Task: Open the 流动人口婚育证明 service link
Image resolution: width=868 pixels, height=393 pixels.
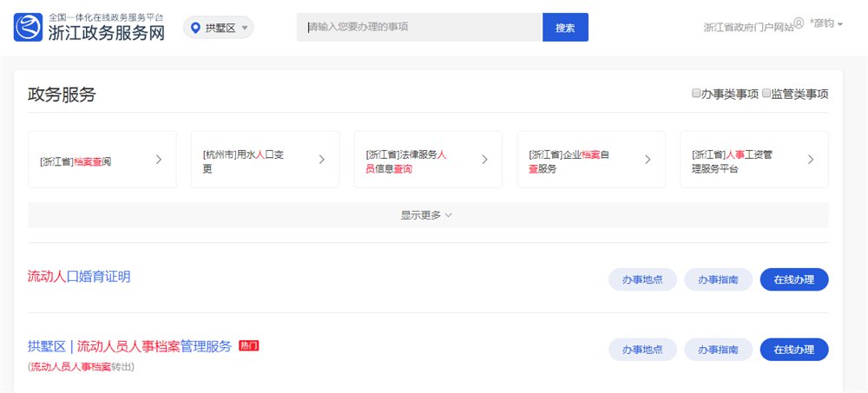Action: pos(79,277)
